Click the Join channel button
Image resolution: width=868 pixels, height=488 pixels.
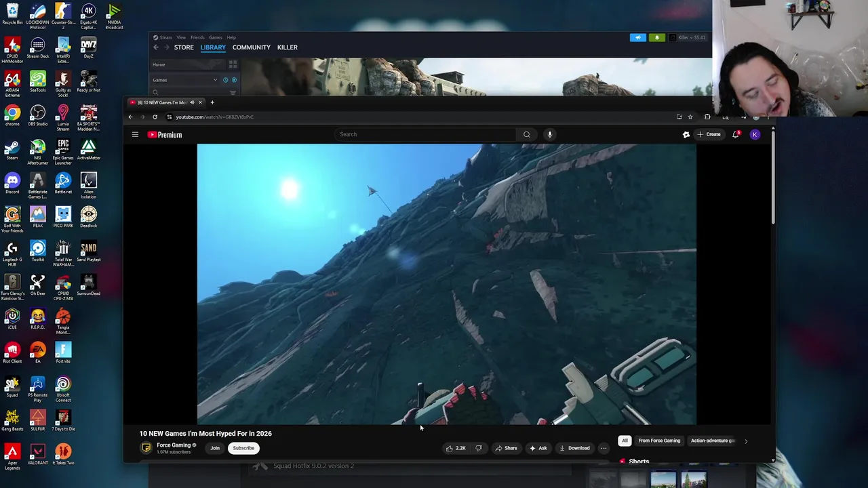[215, 448]
